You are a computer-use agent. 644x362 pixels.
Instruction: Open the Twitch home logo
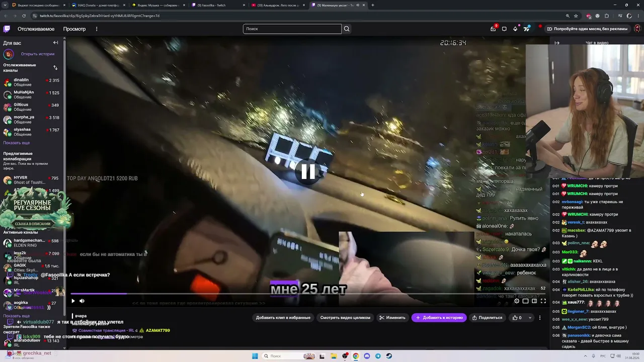(x=7, y=29)
